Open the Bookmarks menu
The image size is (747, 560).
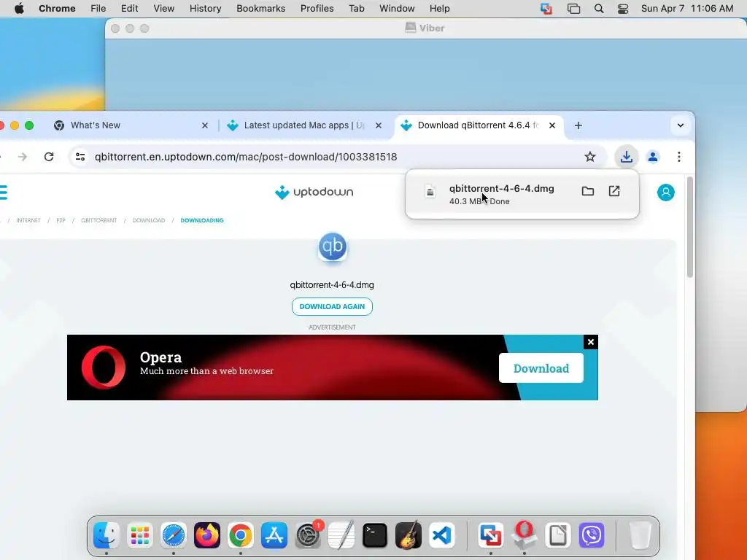pyautogui.click(x=260, y=9)
